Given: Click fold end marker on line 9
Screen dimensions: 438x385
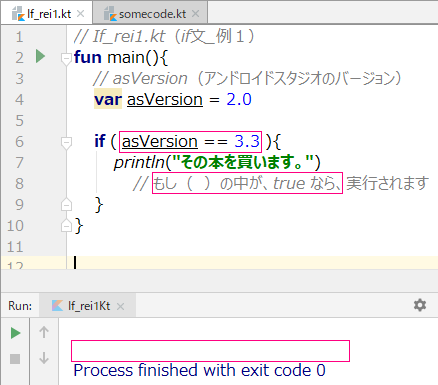Looking at the screenshot, I should point(66,205).
